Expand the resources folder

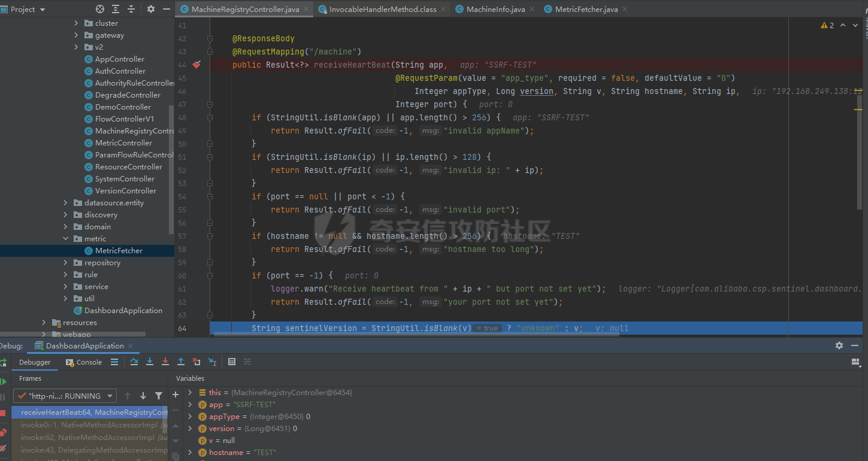[44, 323]
